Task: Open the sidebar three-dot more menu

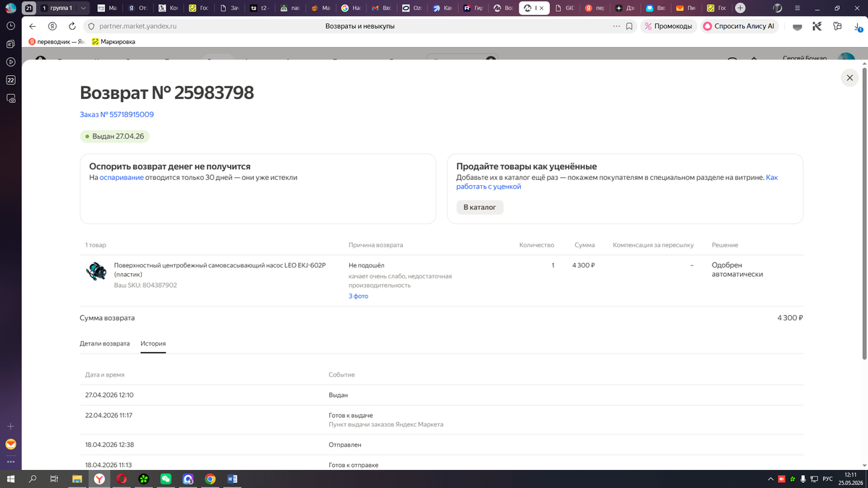Action: [11, 461]
